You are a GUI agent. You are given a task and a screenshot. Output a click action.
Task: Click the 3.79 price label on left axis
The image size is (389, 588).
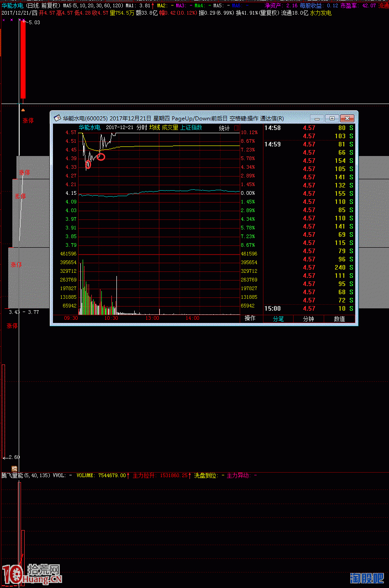click(x=71, y=245)
